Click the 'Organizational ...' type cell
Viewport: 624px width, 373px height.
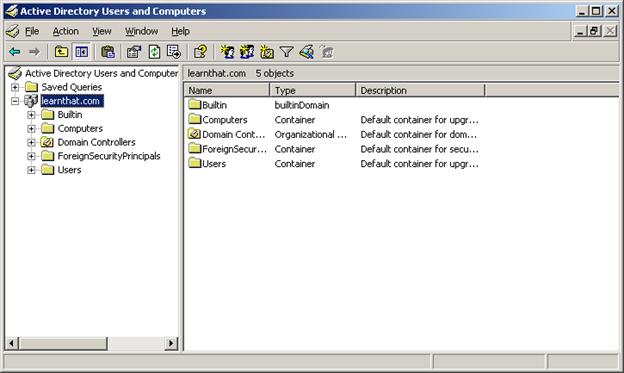click(310, 135)
